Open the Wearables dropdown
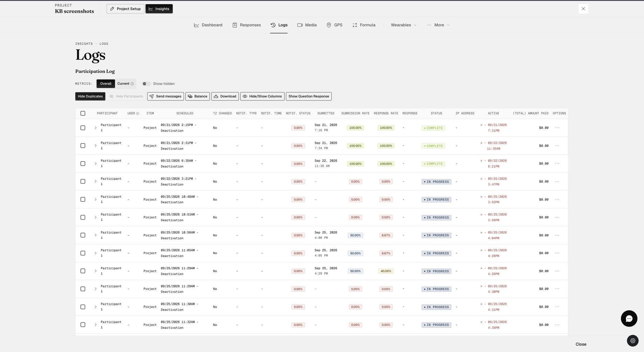Screen dimensions: 644x352 tap(403, 25)
